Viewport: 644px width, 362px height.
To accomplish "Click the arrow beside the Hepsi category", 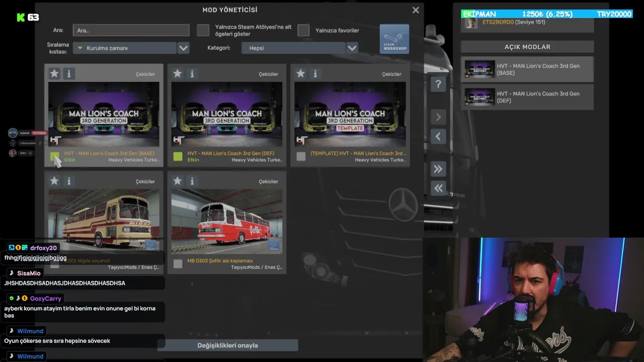I will pyautogui.click(x=352, y=48).
